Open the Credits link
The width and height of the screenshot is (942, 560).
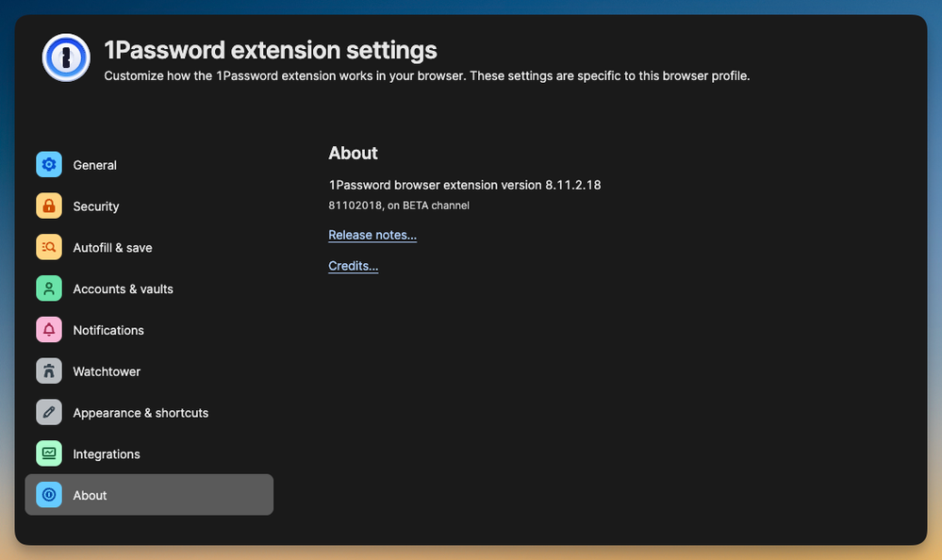tap(353, 266)
